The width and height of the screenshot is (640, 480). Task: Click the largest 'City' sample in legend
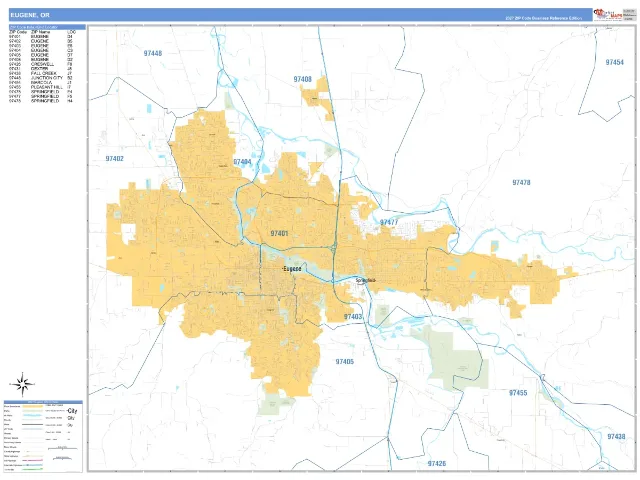point(72,411)
